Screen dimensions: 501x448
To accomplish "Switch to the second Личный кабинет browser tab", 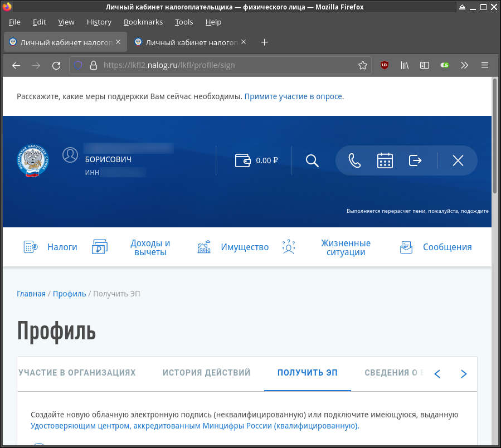I will pos(192,42).
